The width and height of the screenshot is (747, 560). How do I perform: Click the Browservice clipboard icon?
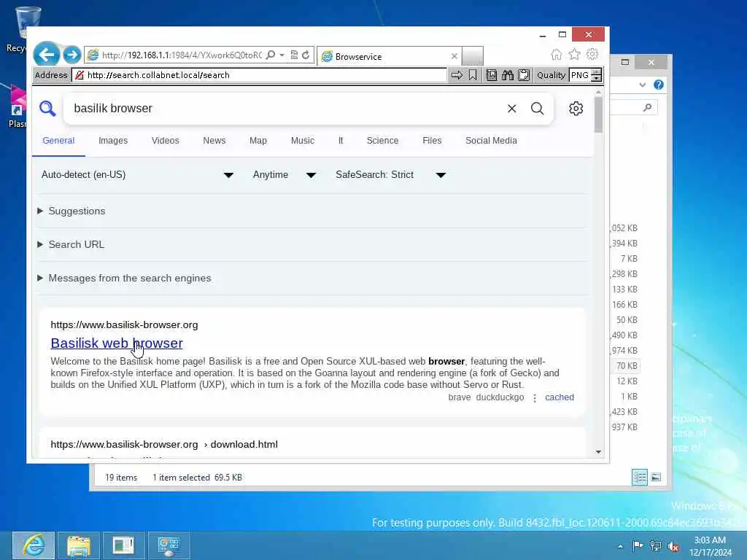[524, 75]
